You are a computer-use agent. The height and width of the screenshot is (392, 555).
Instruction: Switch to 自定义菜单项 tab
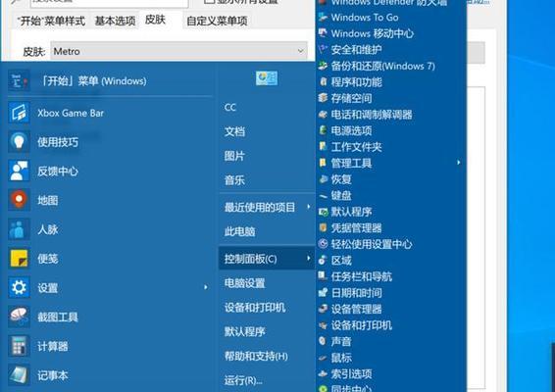[217, 22]
